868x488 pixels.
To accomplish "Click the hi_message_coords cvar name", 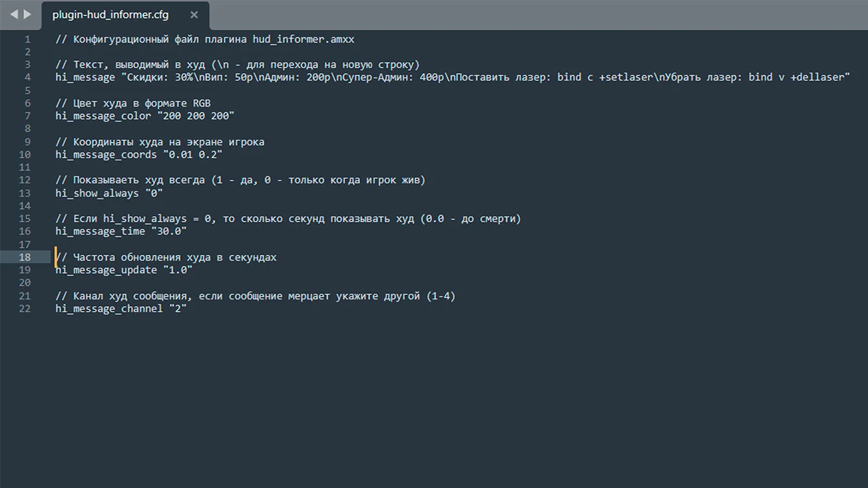I will [106, 155].
